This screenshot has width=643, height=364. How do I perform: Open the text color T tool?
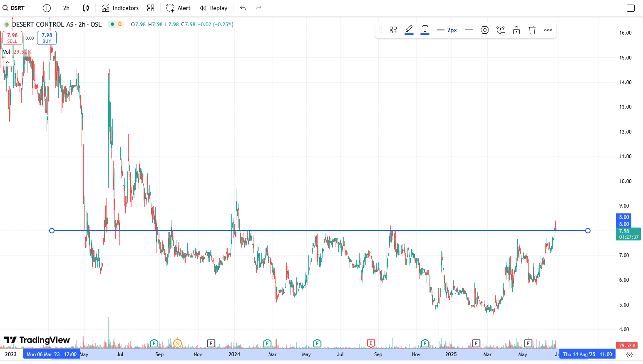(x=425, y=30)
